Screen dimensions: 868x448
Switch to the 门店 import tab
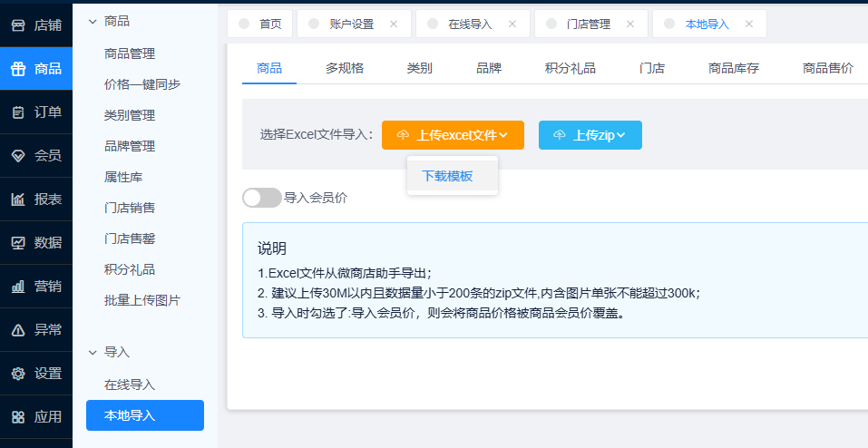[652, 69]
